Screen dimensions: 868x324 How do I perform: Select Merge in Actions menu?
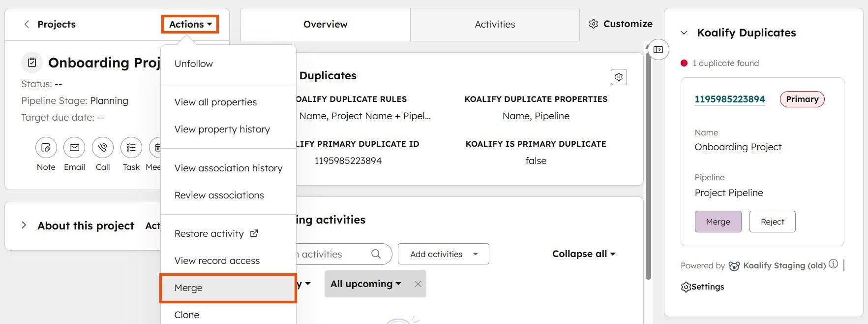click(228, 288)
